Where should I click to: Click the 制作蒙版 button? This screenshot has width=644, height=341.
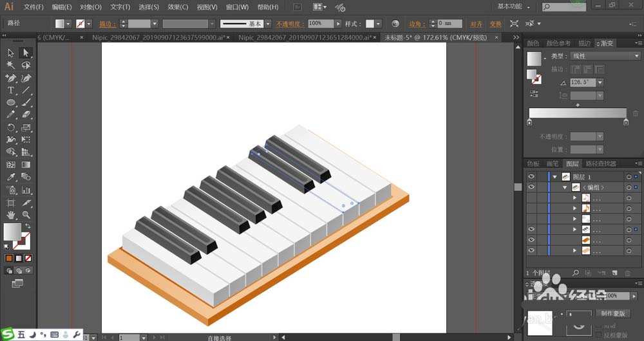613,313
